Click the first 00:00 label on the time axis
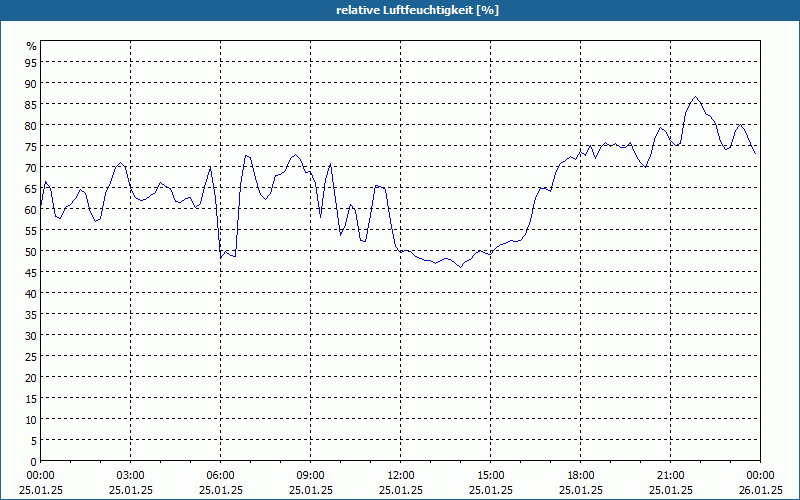 pos(40,476)
